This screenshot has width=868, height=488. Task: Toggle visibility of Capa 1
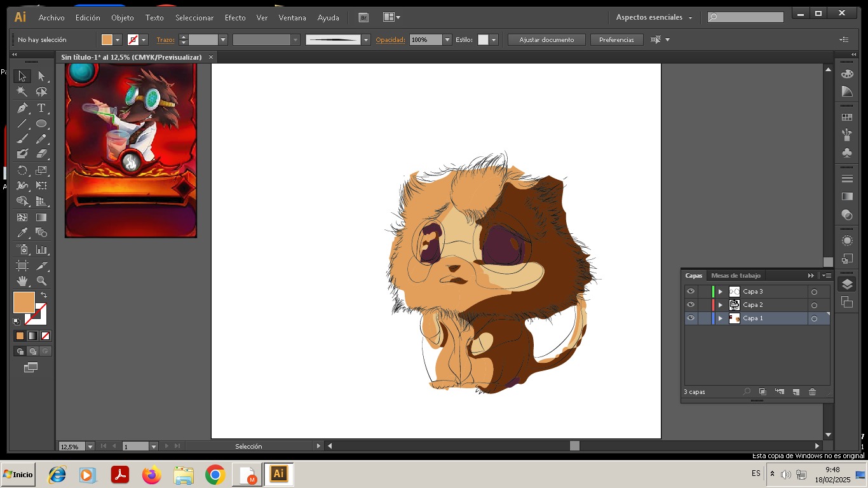[691, 318]
